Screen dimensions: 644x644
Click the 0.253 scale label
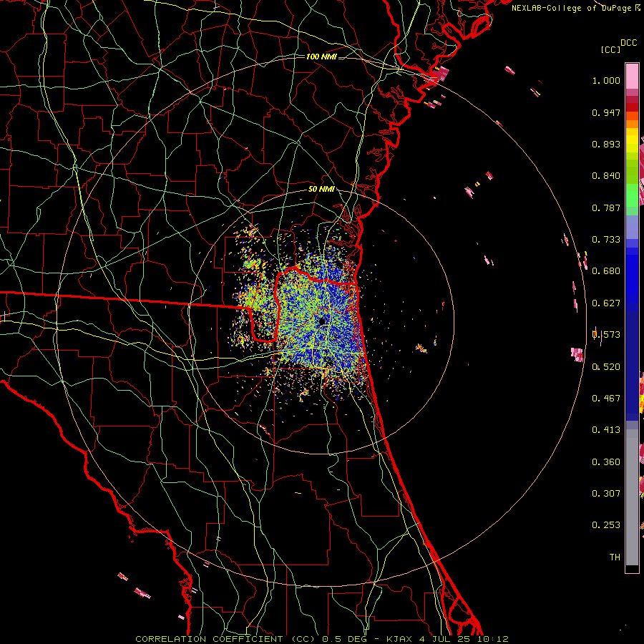[606, 525]
